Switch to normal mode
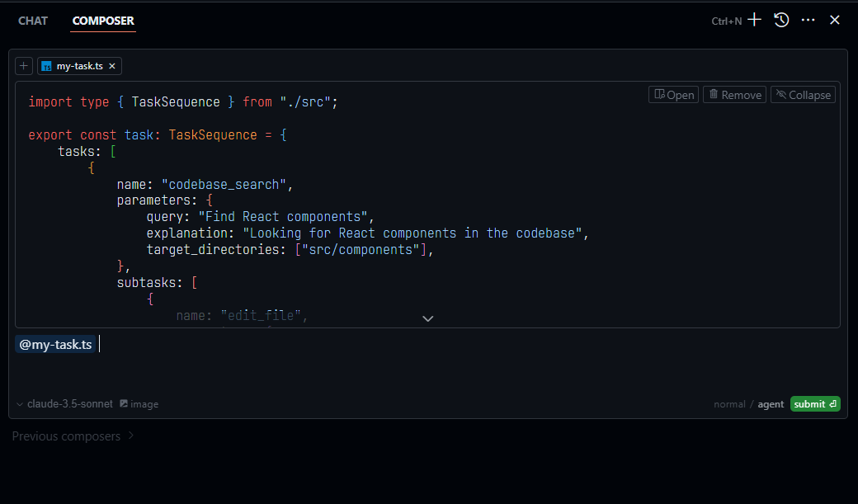This screenshot has width=858, height=504. click(x=729, y=404)
